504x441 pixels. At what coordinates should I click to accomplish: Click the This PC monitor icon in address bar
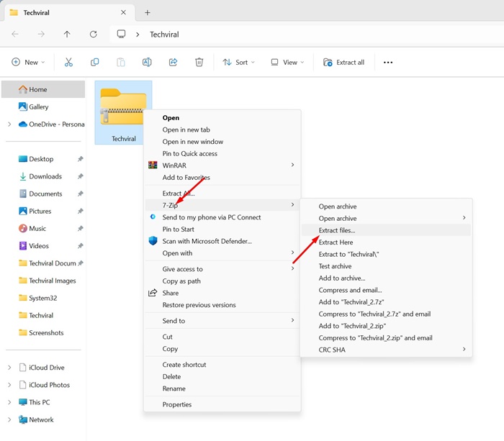point(121,34)
